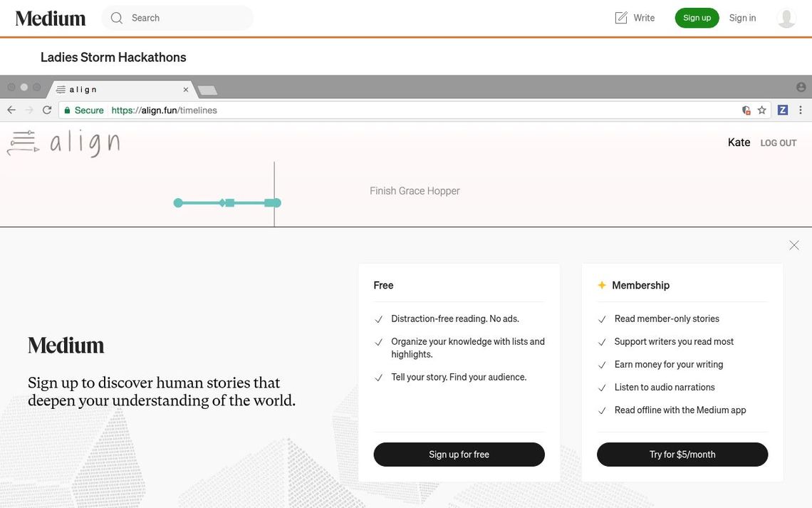The height and width of the screenshot is (508, 812).
Task: Click 'Tell your story. Find your audience.'
Action: [x=459, y=377]
